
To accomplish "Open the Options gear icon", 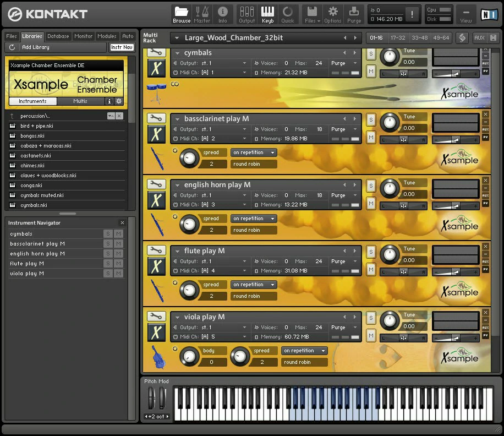I will coord(333,15).
